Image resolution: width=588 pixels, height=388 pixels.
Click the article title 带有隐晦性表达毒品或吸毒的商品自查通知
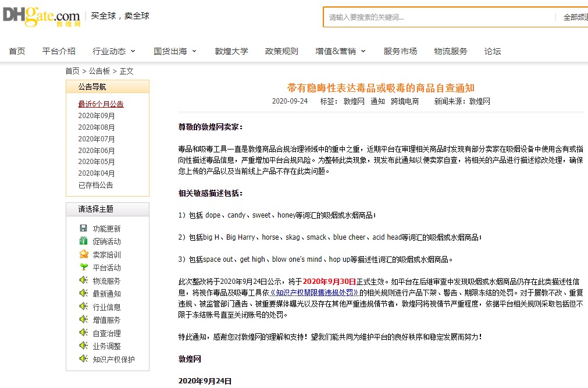(381, 88)
